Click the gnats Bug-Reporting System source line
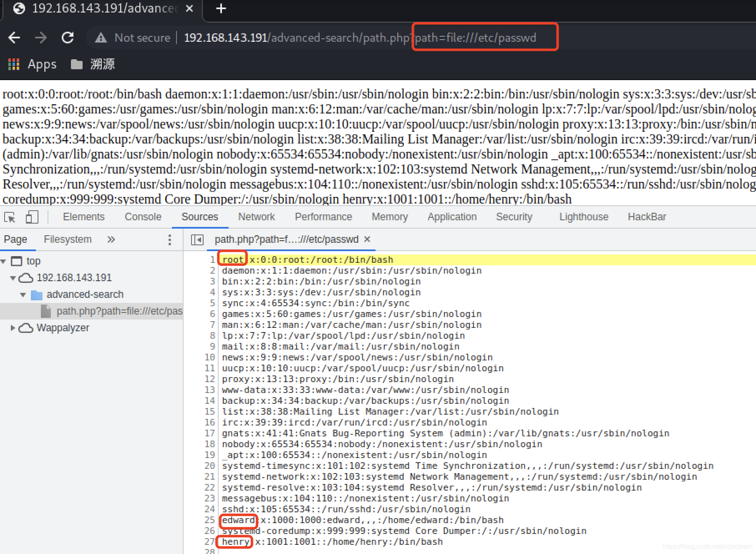Image resolution: width=756 pixels, height=554 pixels. click(446, 433)
